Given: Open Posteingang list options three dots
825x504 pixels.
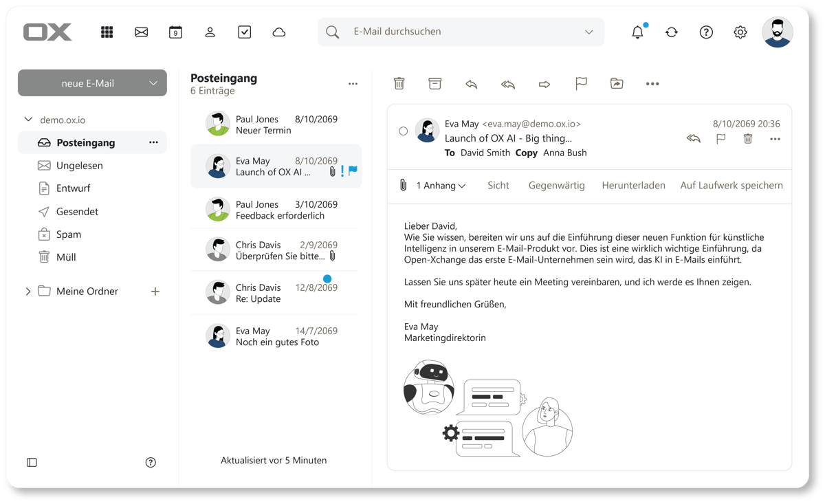Looking at the screenshot, I should tap(353, 84).
